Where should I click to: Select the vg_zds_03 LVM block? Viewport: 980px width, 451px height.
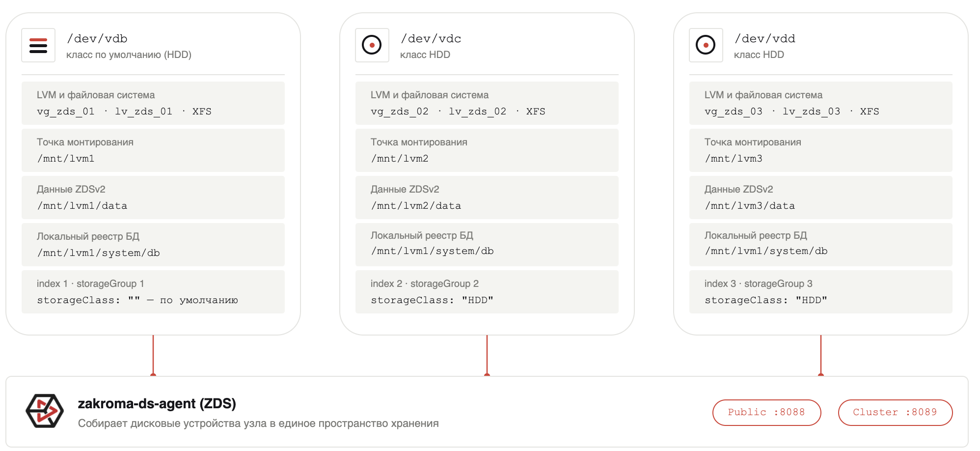click(821, 103)
